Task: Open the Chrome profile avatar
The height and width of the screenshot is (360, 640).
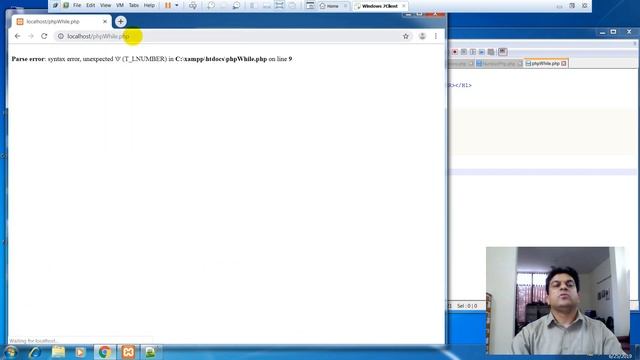Action: pyautogui.click(x=422, y=36)
